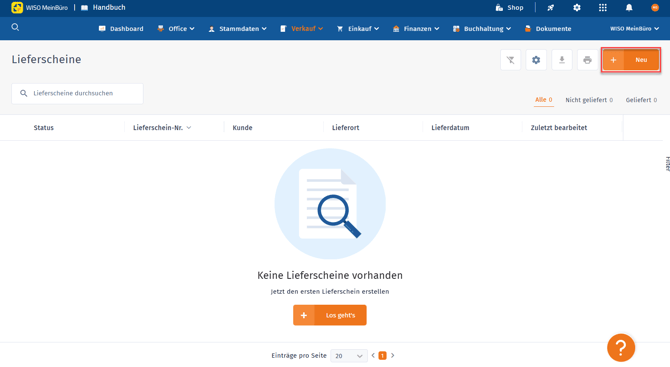Image resolution: width=670 pixels, height=367 pixels.
Task: Create new Lieferschein with Neu button
Action: [x=631, y=60]
